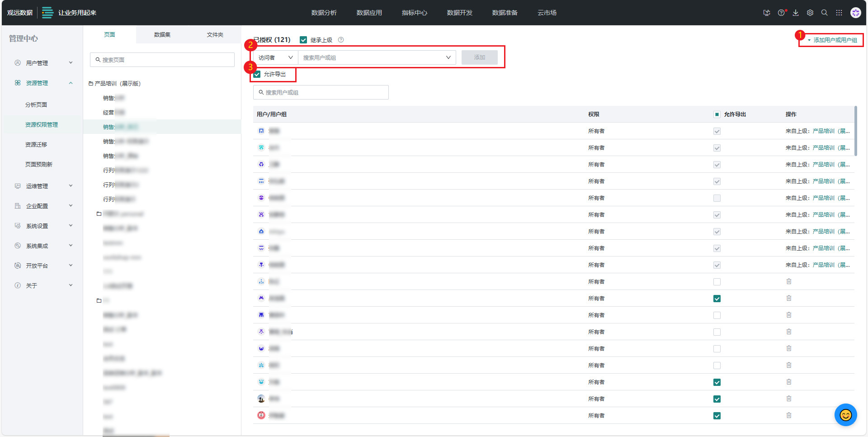
Task: Click the 添加用户或用户组 link
Action: click(835, 40)
